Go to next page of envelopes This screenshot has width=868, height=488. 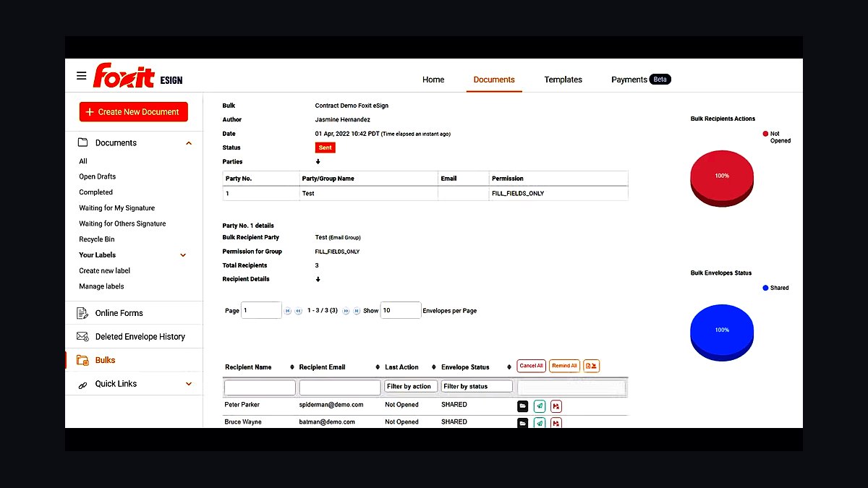346,311
